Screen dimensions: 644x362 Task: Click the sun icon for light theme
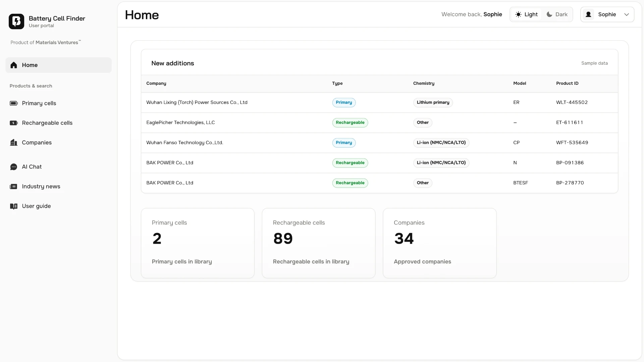point(519,14)
